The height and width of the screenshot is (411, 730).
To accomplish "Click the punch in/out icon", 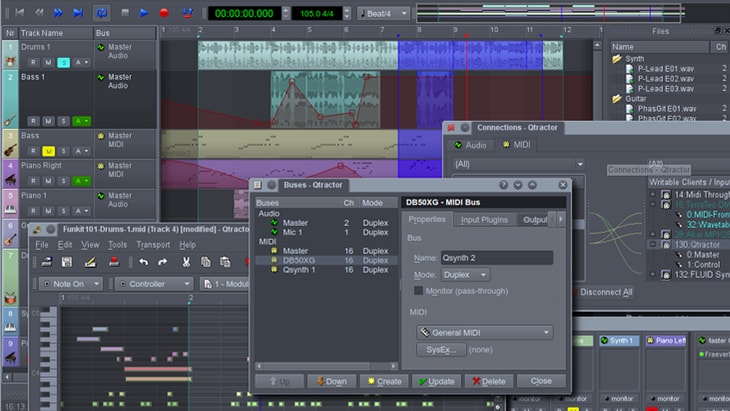I will [x=187, y=13].
